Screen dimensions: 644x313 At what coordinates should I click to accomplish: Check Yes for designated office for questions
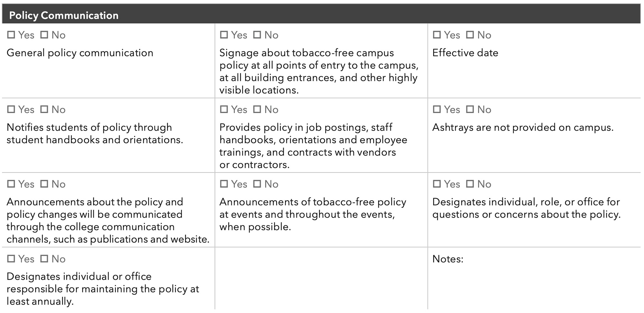[x=437, y=184]
